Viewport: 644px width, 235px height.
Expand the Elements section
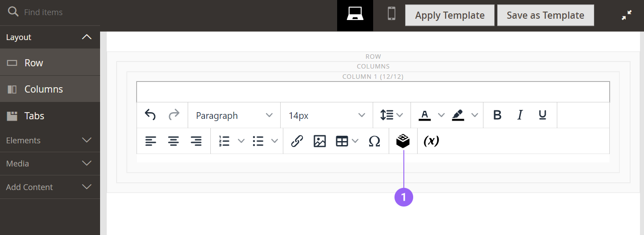point(49,140)
